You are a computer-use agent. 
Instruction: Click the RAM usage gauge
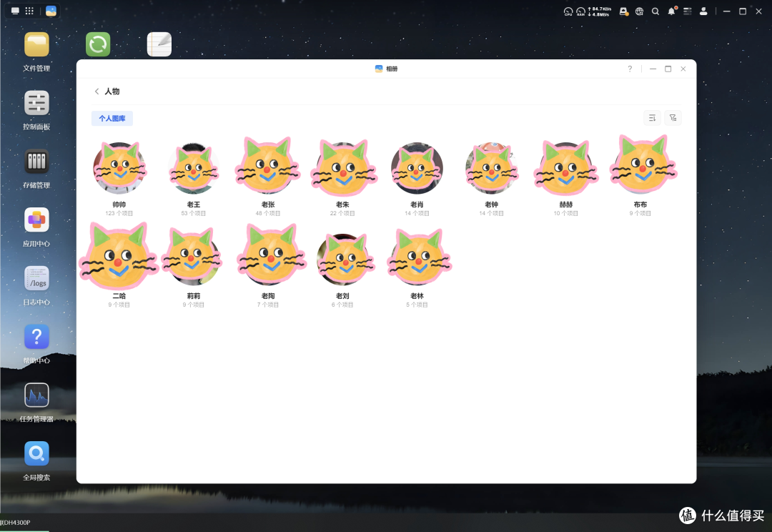(581, 11)
